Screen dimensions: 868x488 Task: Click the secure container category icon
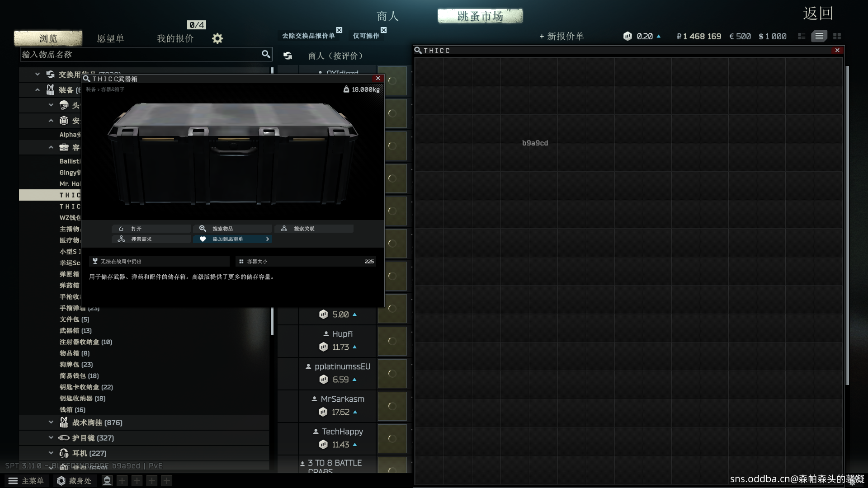(x=64, y=121)
